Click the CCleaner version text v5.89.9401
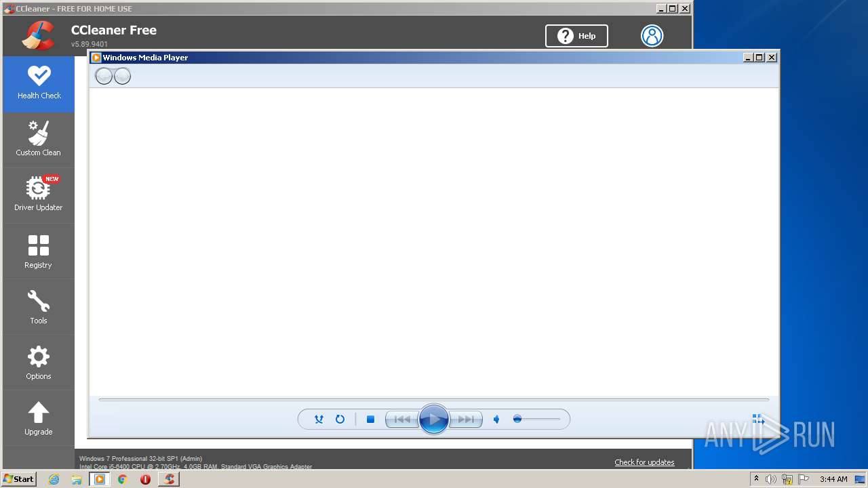The height and width of the screenshot is (488, 868). [x=90, y=44]
